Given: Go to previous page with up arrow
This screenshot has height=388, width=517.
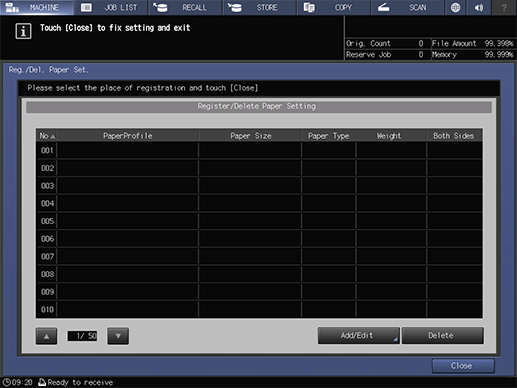Looking at the screenshot, I should [46, 336].
